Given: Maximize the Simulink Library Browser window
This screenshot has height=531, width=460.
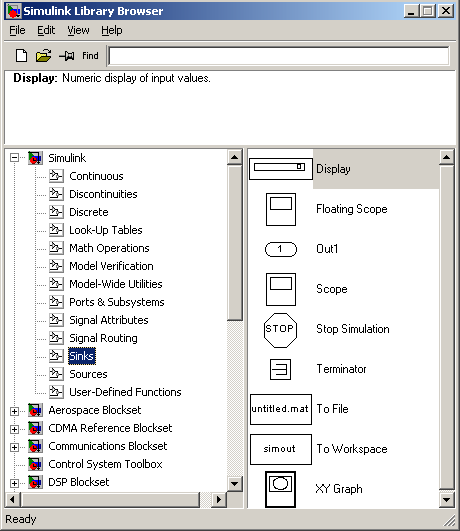Looking at the screenshot, I should (x=427, y=11).
